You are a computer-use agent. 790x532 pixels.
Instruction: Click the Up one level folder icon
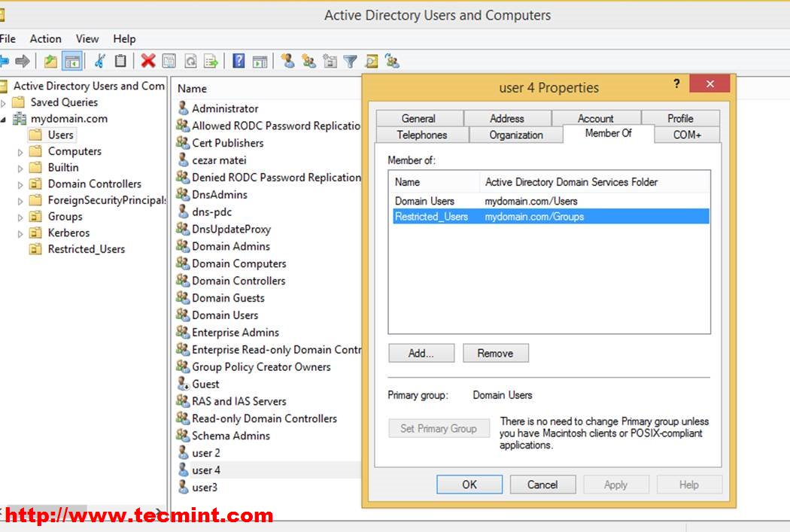50,62
